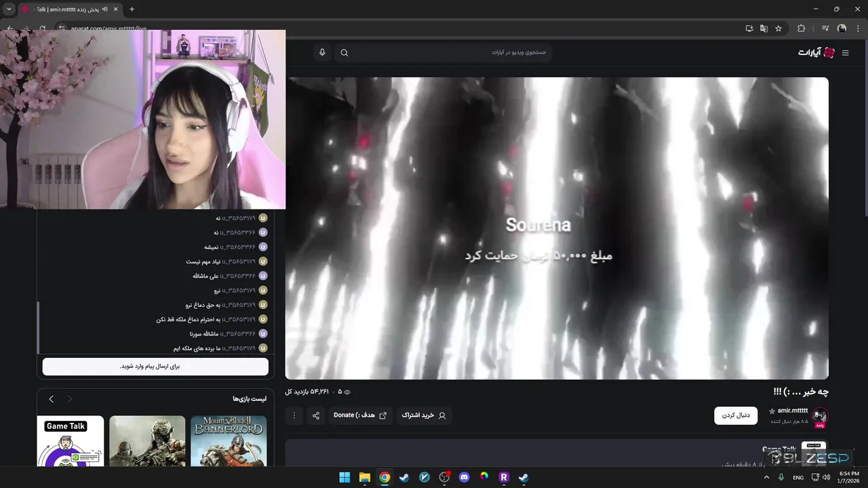This screenshot has height=488, width=868.
Task: Mute the tab via speaker icon
Action: (104, 9)
